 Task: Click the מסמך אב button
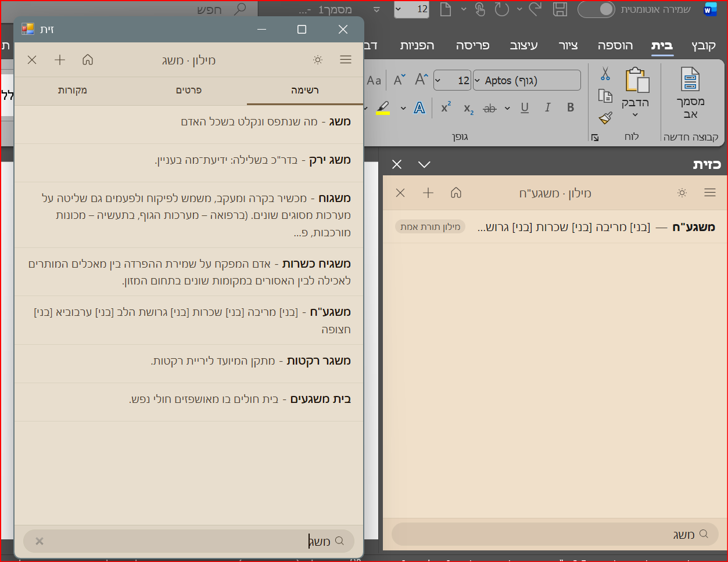pyautogui.click(x=690, y=93)
